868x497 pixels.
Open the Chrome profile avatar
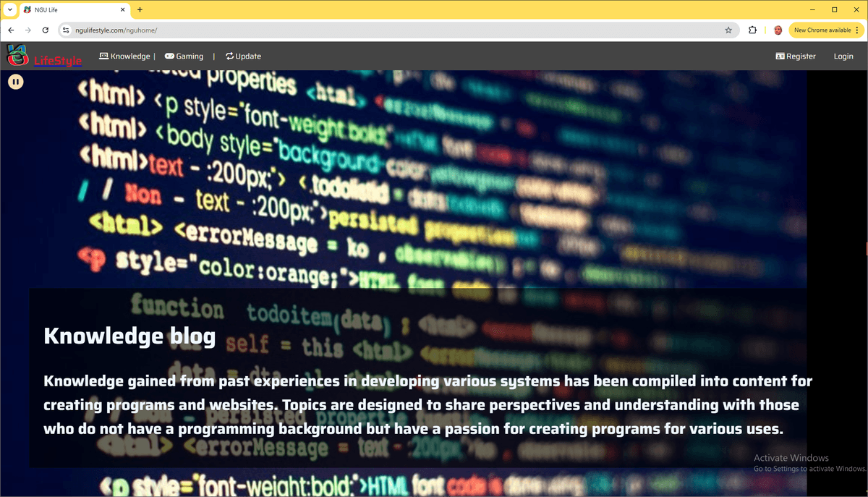pyautogui.click(x=778, y=30)
